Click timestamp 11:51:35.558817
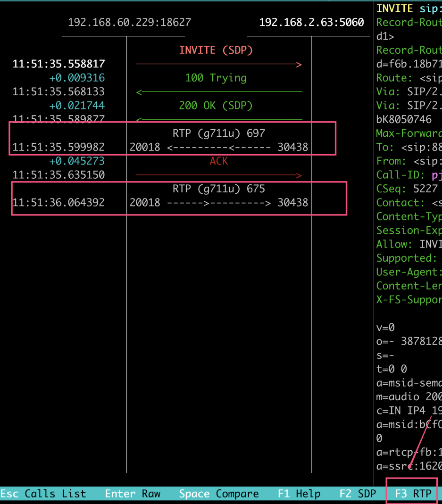The height and width of the screenshot is (504, 442). pyautogui.click(x=58, y=64)
